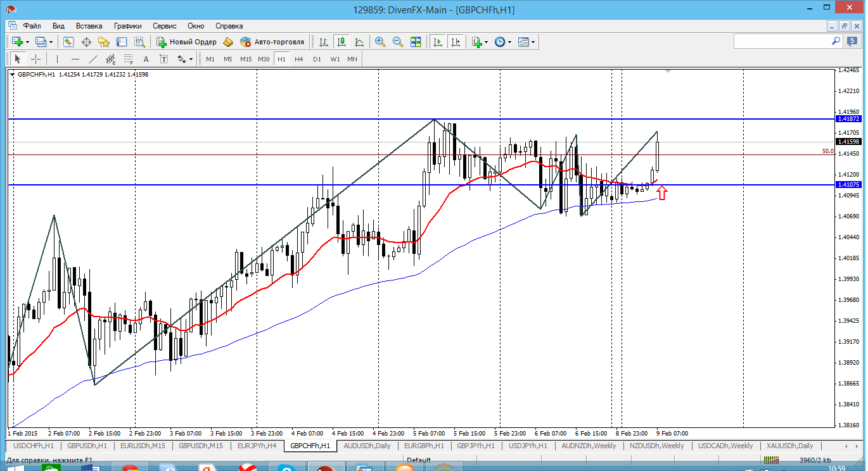Open the Strategy Tester icon
Image resolution: width=868 pixels, height=471 pixels.
[139, 42]
